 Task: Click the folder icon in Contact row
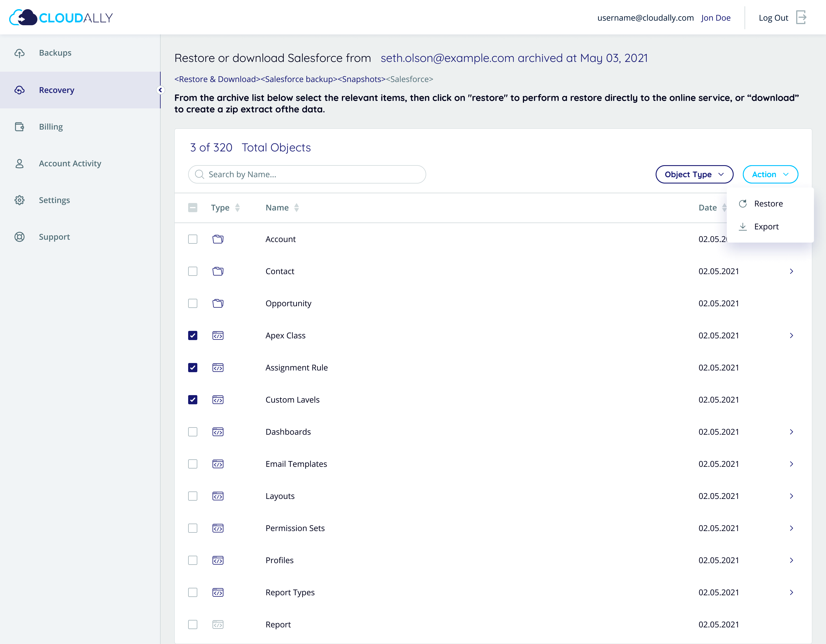(x=218, y=271)
